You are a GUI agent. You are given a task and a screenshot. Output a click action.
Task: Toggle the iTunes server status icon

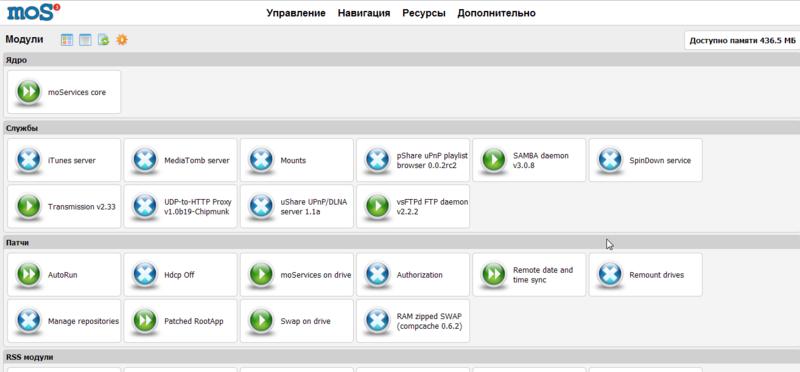29,160
